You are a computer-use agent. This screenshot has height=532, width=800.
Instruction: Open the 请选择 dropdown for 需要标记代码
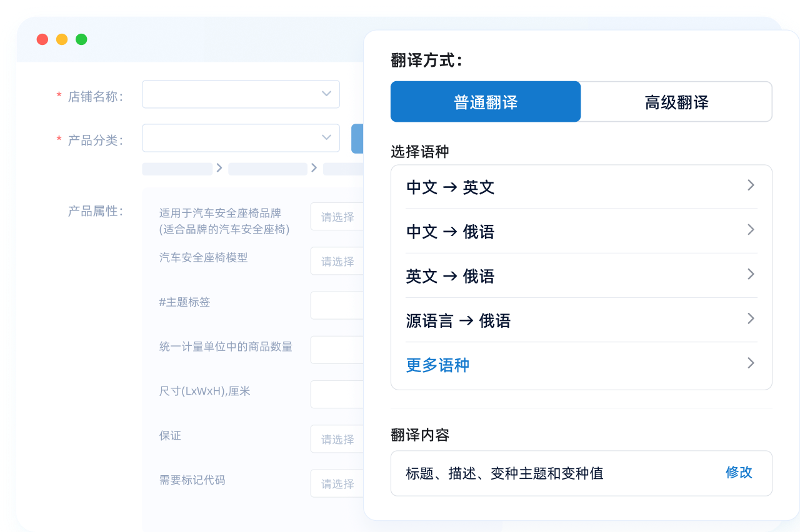tap(337, 483)
